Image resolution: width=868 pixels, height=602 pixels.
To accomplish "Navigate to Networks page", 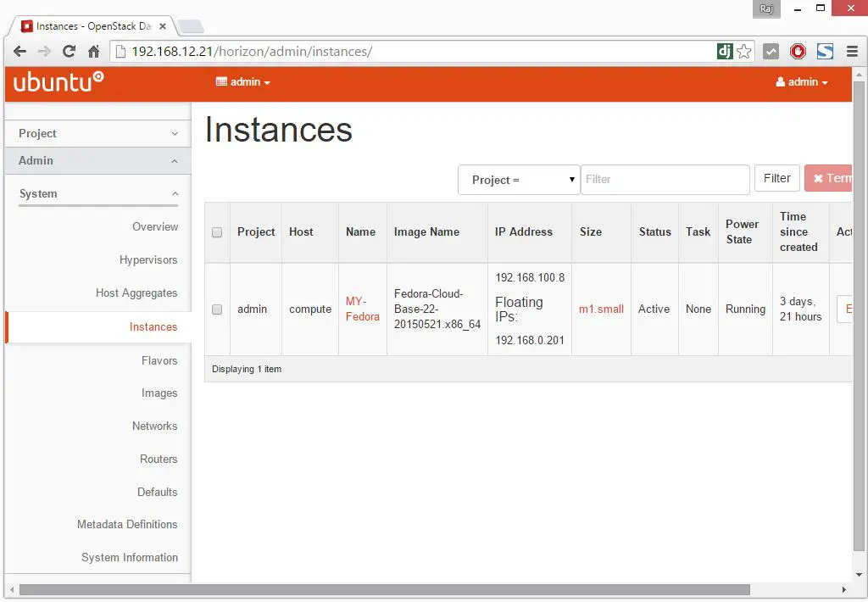I will pos(154,426).
